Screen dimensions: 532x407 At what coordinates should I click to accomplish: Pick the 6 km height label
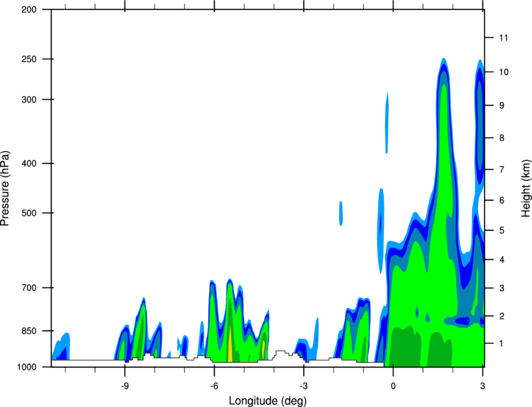pos(501,200)
